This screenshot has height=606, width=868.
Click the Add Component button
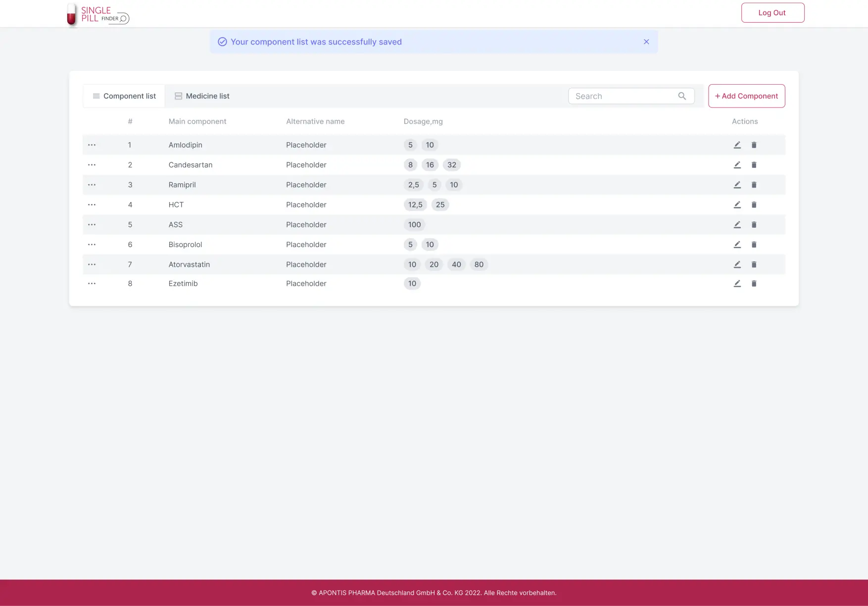tap(746, 96)
